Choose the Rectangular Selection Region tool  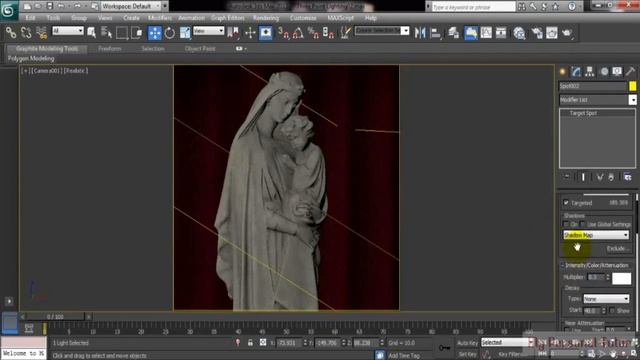click(122, 33)
